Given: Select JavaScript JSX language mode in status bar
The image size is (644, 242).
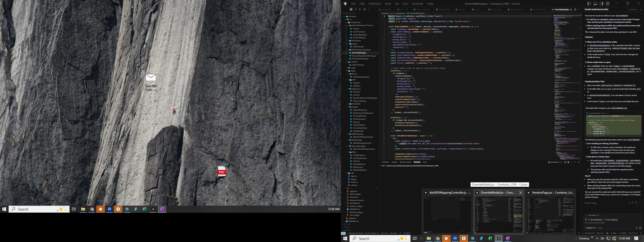Looking at the screenshot, I should pos(590,233).
